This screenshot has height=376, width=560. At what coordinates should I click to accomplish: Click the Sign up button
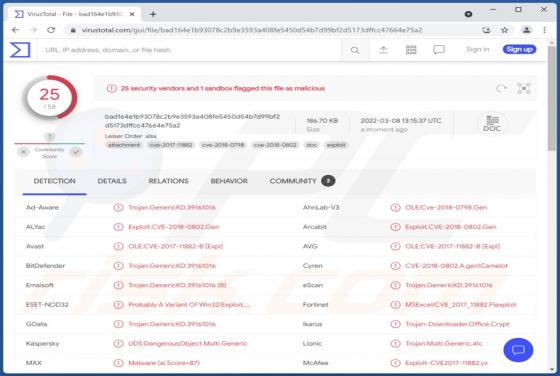519,49
